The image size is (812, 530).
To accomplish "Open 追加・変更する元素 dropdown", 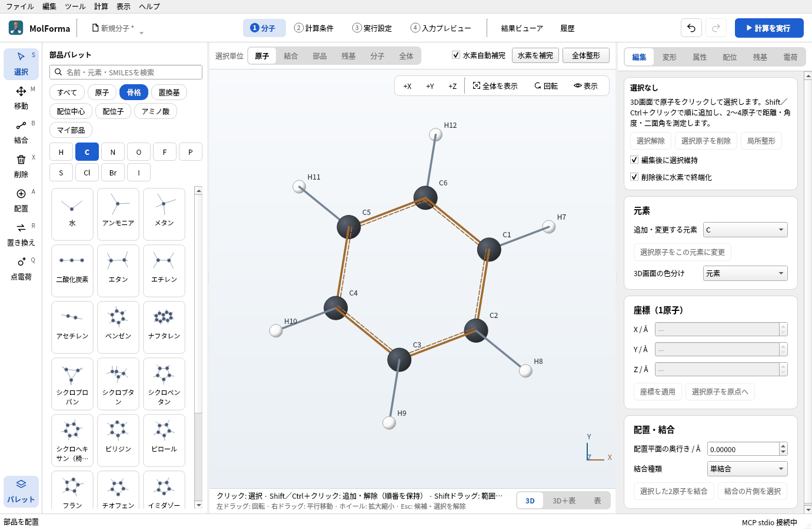I will coord(745,230).
